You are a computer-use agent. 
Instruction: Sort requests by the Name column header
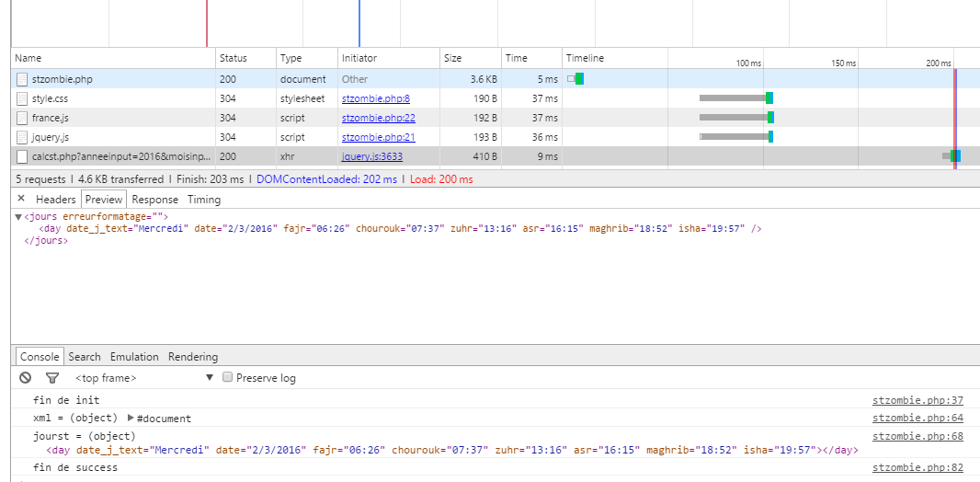113,58
